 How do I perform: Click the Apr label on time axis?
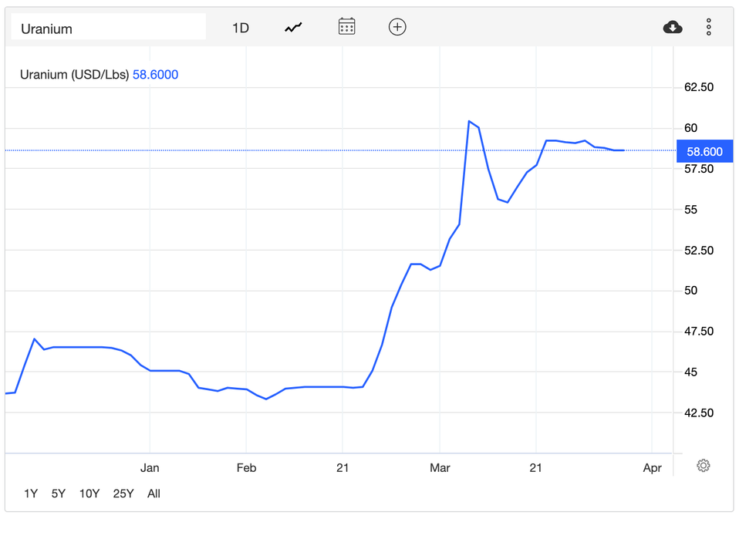pyautogui.click(x=652, y=468)
